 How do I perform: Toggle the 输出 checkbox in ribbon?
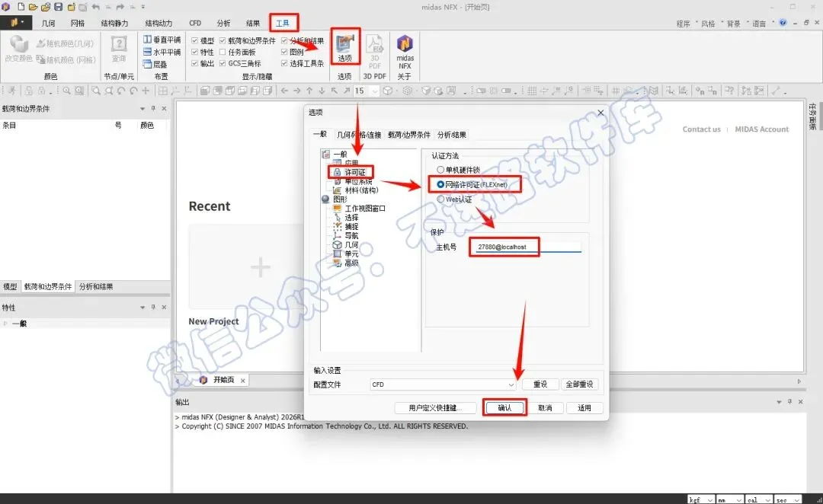195,63
